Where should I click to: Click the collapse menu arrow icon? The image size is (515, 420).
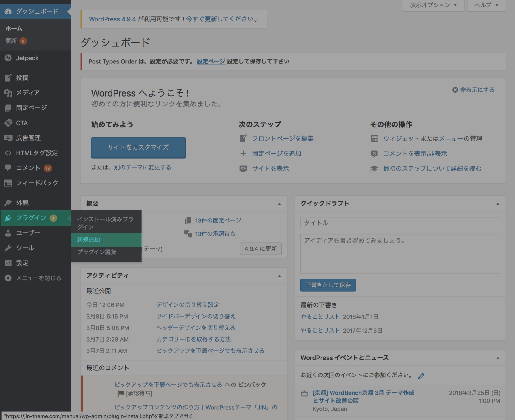(x=8, y=278)
